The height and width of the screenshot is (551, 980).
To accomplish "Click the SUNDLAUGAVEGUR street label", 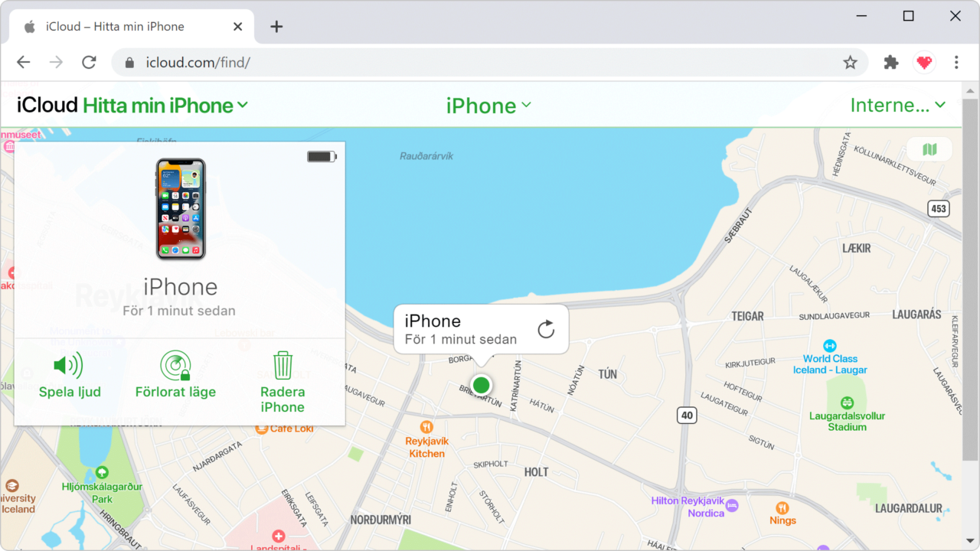I will [835, 315].
